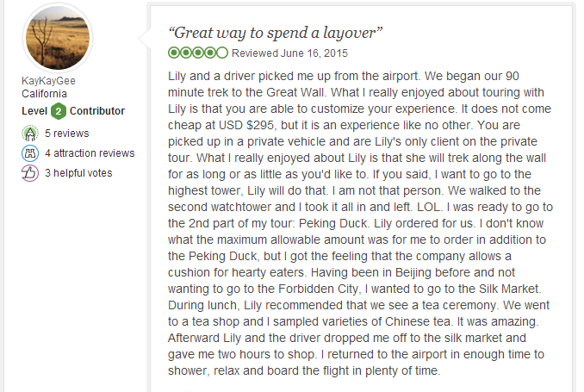
Task: Click the California location text
Action: (44, 94)
